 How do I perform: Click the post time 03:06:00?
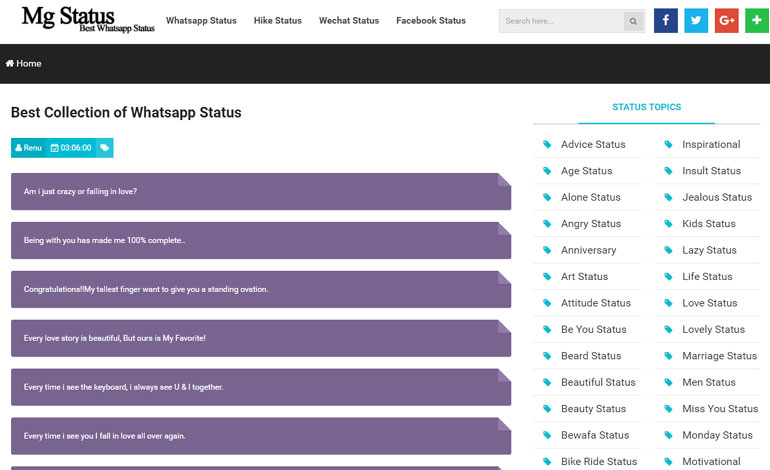coord(76,148)
